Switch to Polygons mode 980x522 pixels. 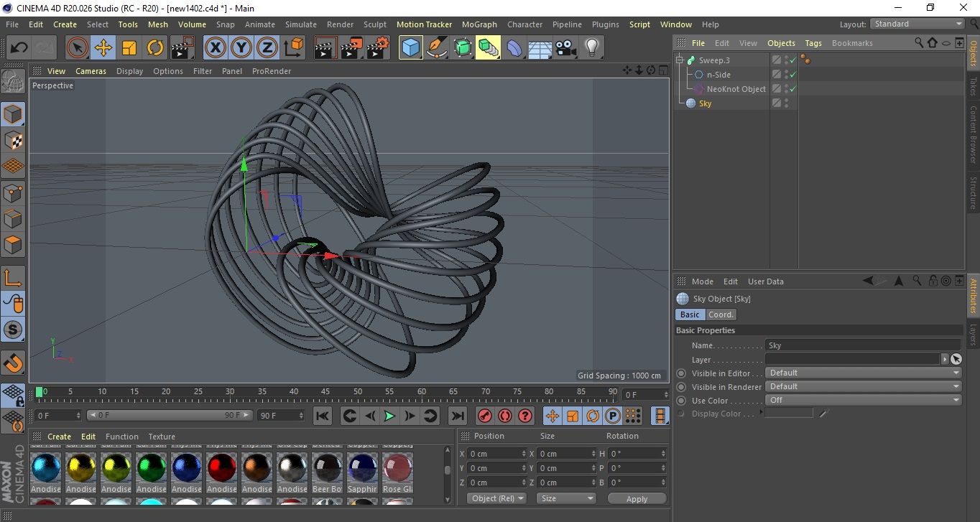click(13, 244)
